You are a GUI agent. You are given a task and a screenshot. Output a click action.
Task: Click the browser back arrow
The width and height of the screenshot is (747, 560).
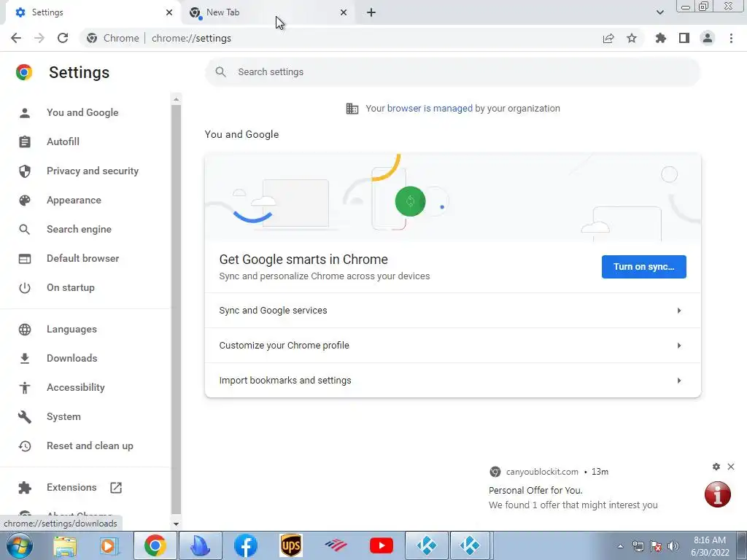click(x=16, y=38)
